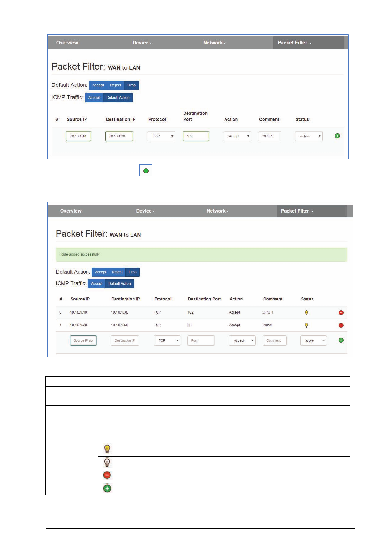Click destination port 80 in rule 1
Screen dimensions: 392x554
pos(189,325)
